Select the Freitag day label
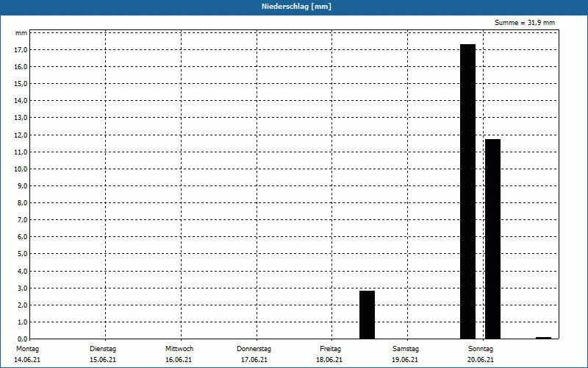This screenshot has width=588, height=368. coord(330,349)
